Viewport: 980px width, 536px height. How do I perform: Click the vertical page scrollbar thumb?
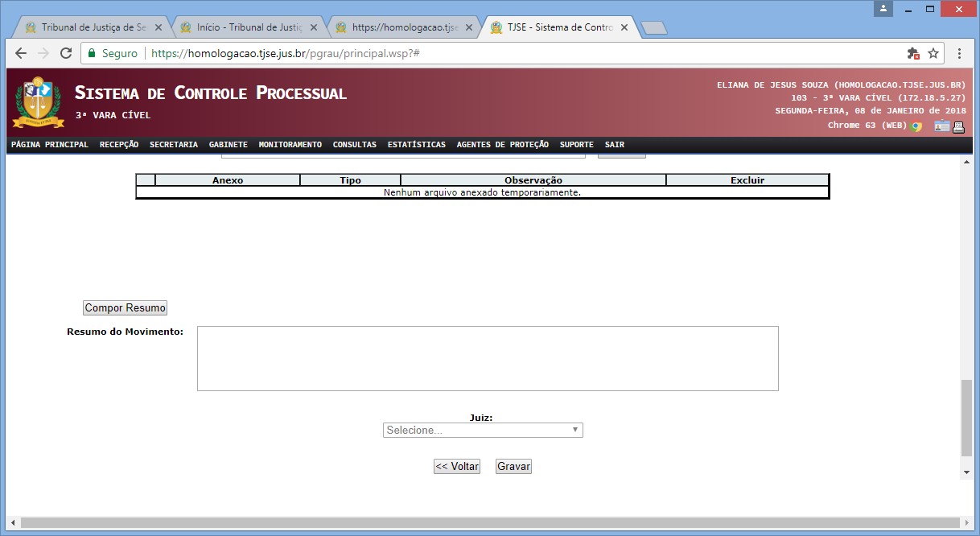(966, 418)
